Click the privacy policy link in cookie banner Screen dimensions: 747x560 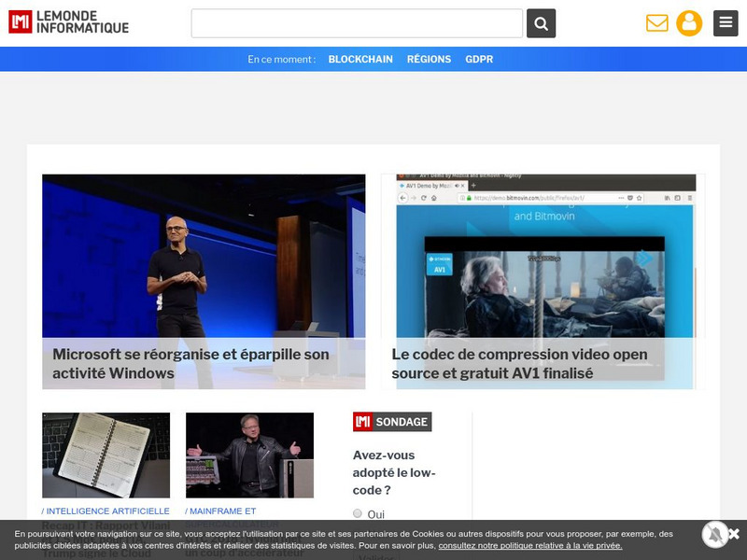[529, 546]
